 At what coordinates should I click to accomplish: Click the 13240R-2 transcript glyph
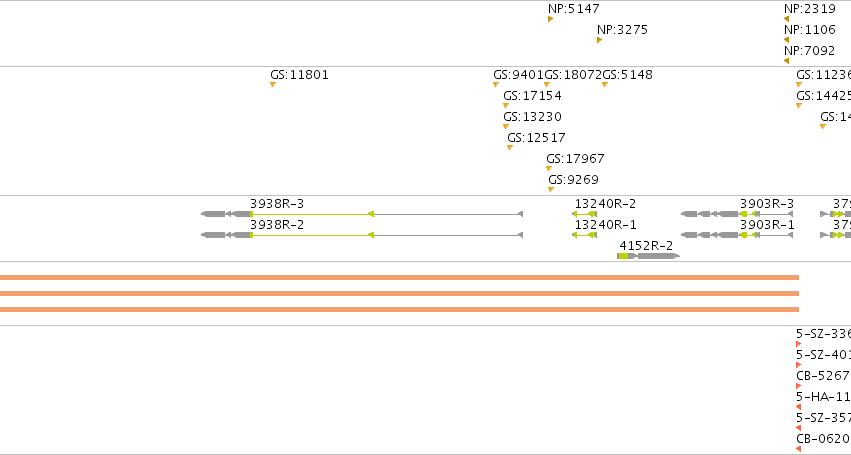click(585, 214)
